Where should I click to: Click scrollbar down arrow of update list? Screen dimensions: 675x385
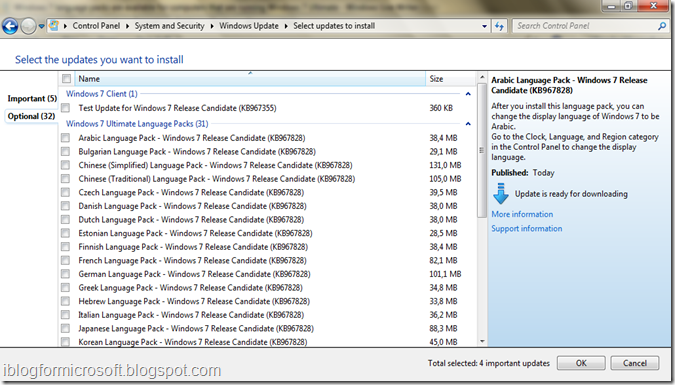click(482, 341)
